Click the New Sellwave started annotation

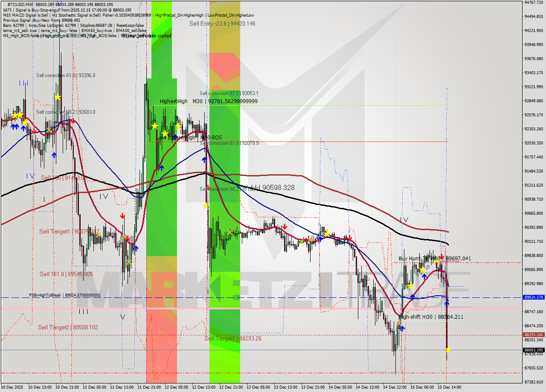[x=147, y=36]
